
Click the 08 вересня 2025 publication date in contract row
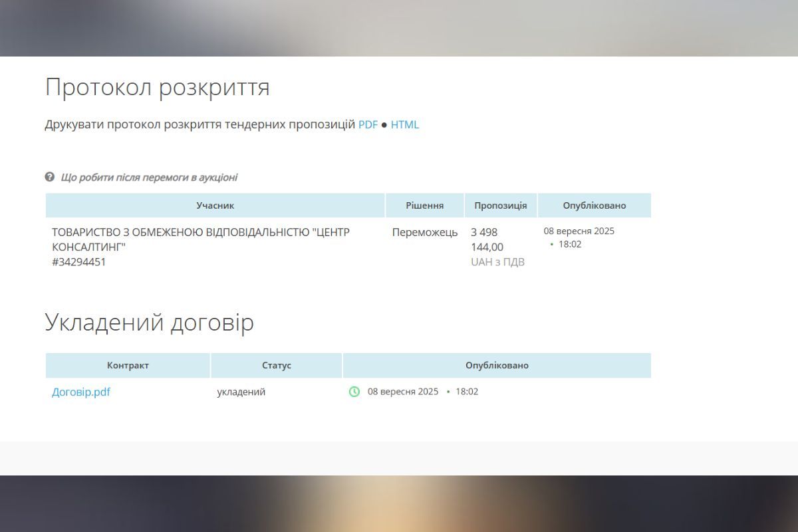point(402,392)
